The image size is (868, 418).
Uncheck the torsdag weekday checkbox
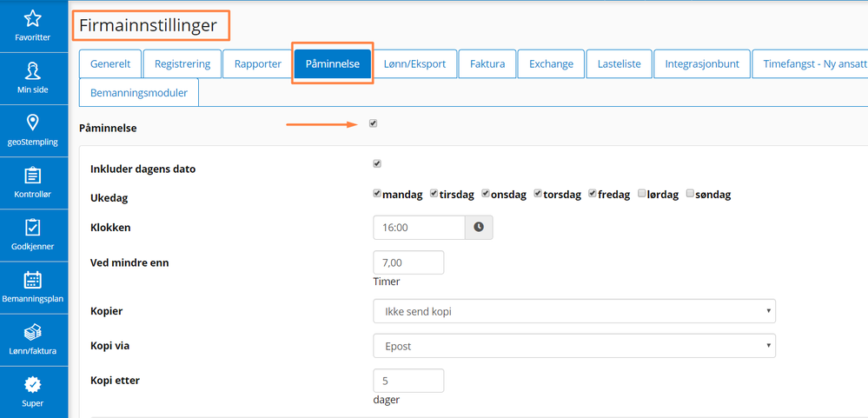538,194
